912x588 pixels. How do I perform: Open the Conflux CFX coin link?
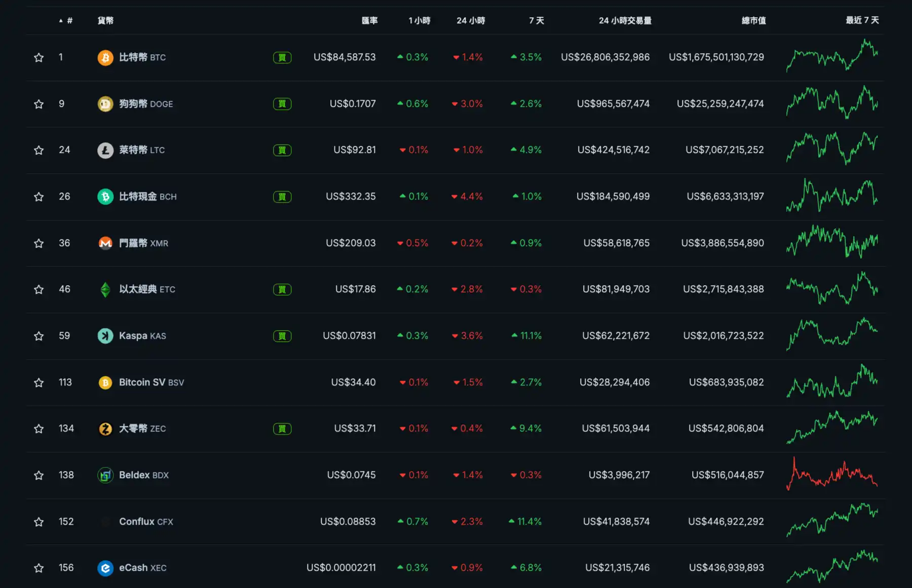click(x=146, y=522)
